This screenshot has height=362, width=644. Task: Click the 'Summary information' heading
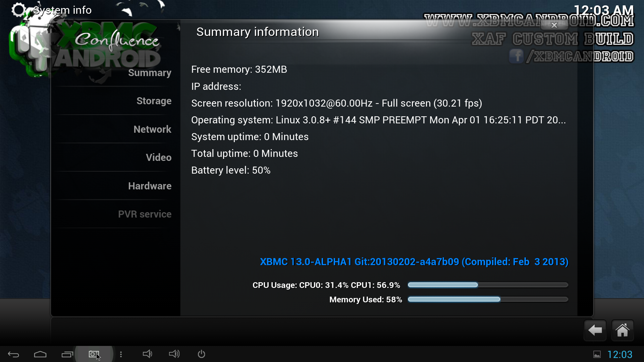coord(258,32)
